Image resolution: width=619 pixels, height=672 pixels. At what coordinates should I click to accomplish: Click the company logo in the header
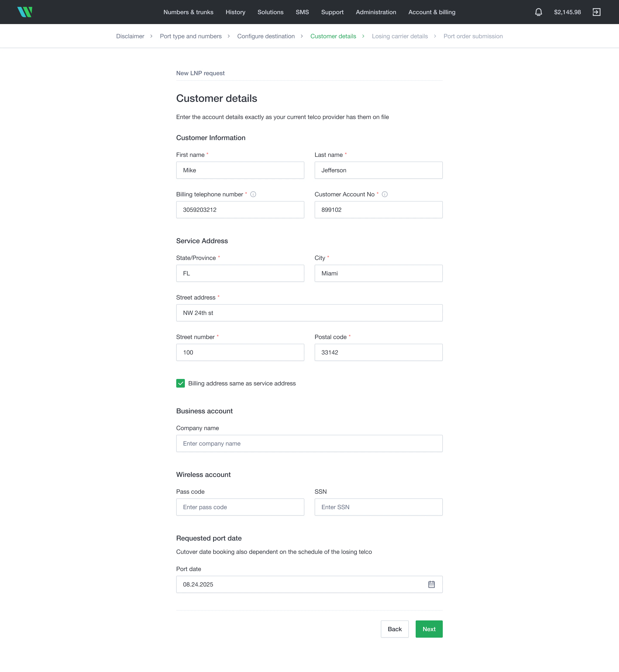click(x=25, y=12)
